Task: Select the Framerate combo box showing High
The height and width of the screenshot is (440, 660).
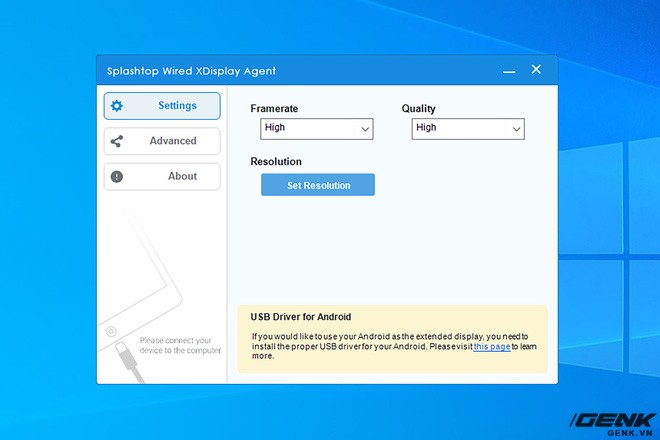Action: pos(310,128)
